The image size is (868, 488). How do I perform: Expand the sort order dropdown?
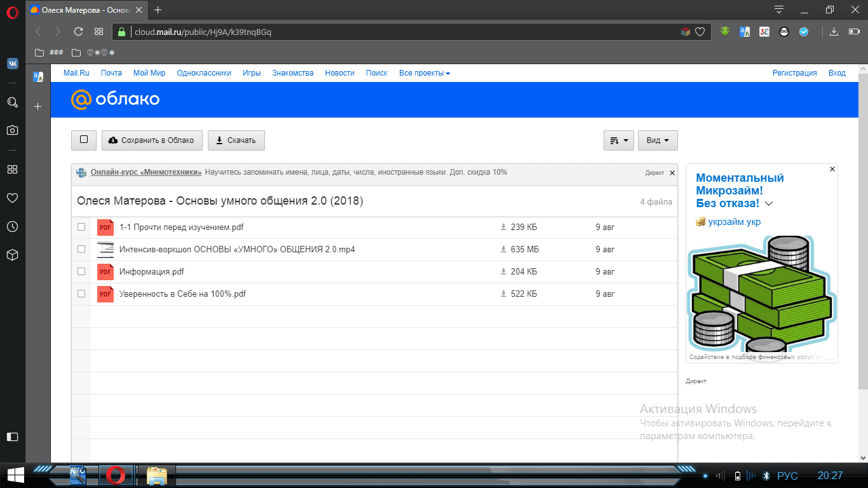pos(619,140)
